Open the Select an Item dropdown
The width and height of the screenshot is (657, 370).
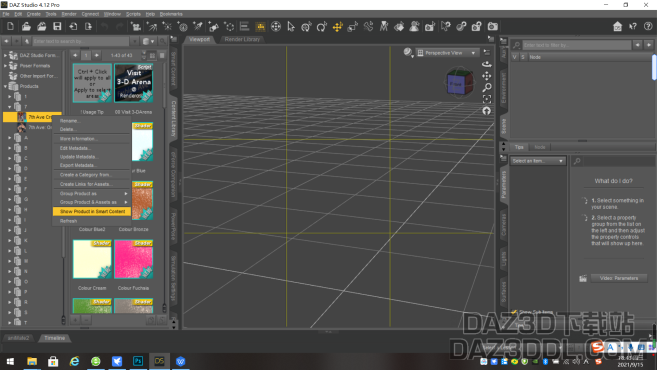coord(538,161)
